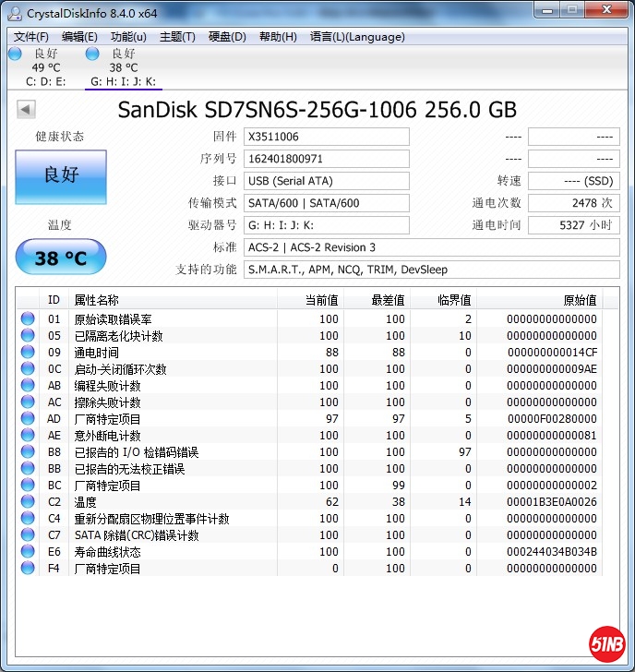Click the 属性名称 column header
The height and width of the screenshot is (672, 635).
(x=96, y=301)
